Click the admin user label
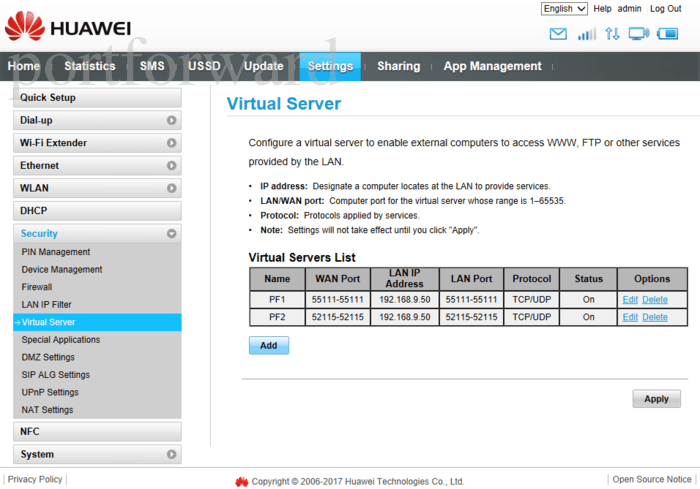Image resolution: width=700 pixels, height=489 pixels. (629, 8)
